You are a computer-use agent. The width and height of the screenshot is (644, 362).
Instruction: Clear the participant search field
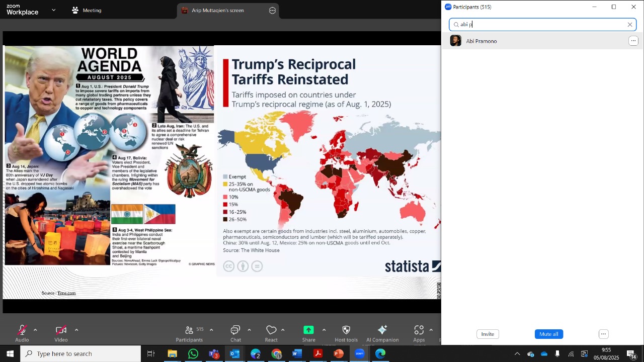coord(630,25)
